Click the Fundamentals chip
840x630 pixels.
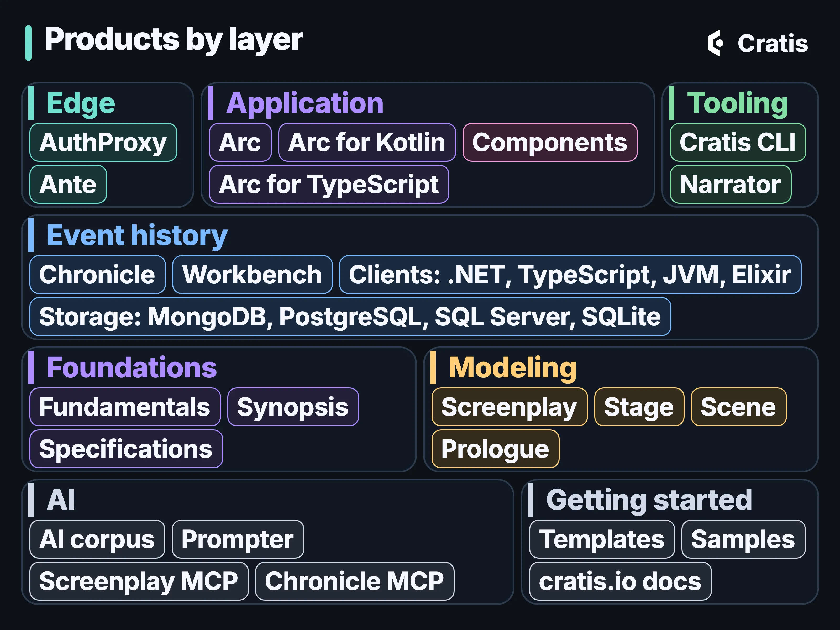pyautogui.click(x=125, y=407)
